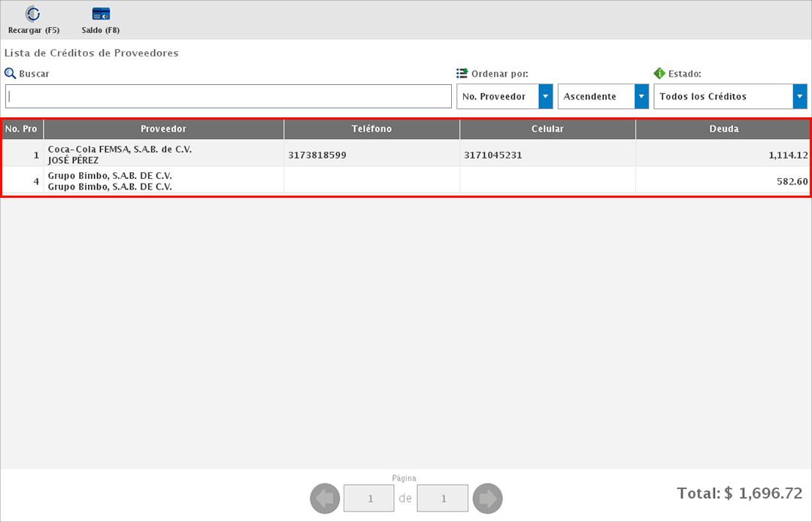Screen dimensions: 812x522
Task: Click the Deuda column header
Action: (x=723, y=129)
